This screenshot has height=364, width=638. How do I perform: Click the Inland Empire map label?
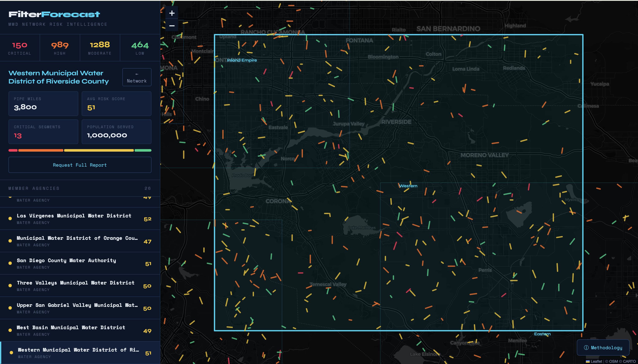tap(242, 60)
